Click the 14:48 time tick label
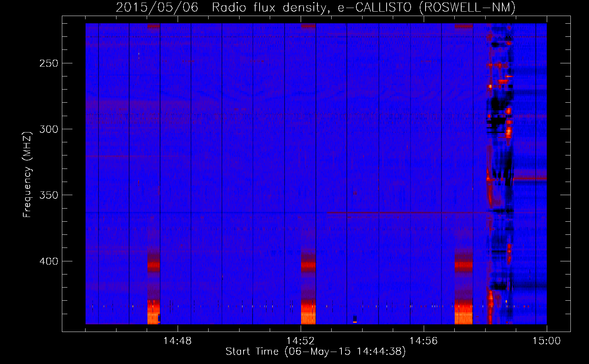589x364 pixels. point(177,341)
